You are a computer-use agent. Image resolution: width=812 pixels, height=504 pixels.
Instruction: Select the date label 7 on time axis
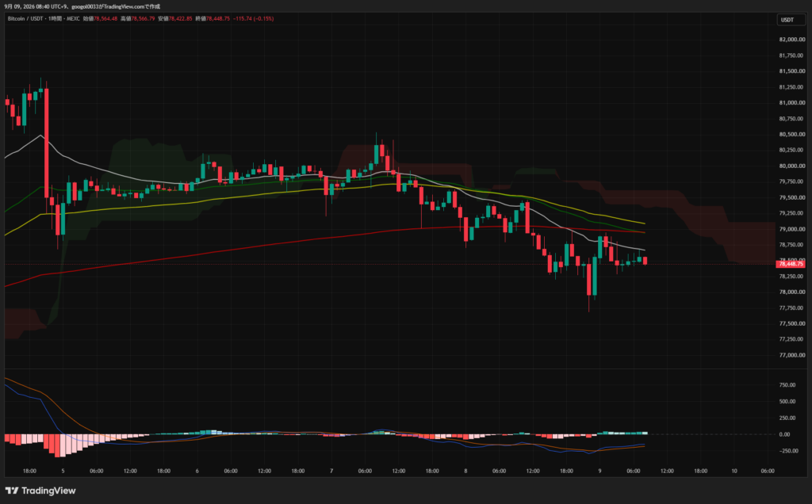331,471
